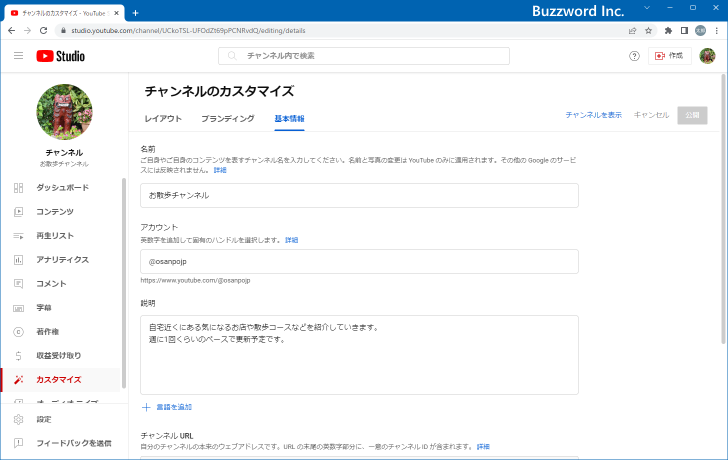Open ダッシュボード dashboard icon in sidebar

[19, 188]
